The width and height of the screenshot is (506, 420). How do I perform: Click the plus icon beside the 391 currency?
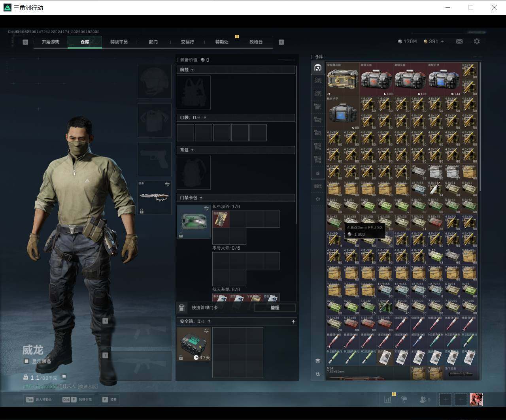tap(442, 41)
